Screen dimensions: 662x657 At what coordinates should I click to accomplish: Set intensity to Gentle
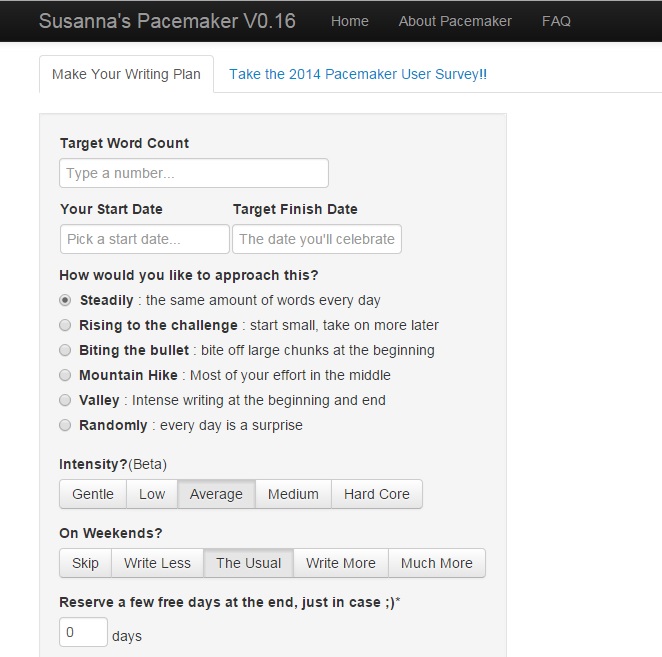click(x=93, y=494)
